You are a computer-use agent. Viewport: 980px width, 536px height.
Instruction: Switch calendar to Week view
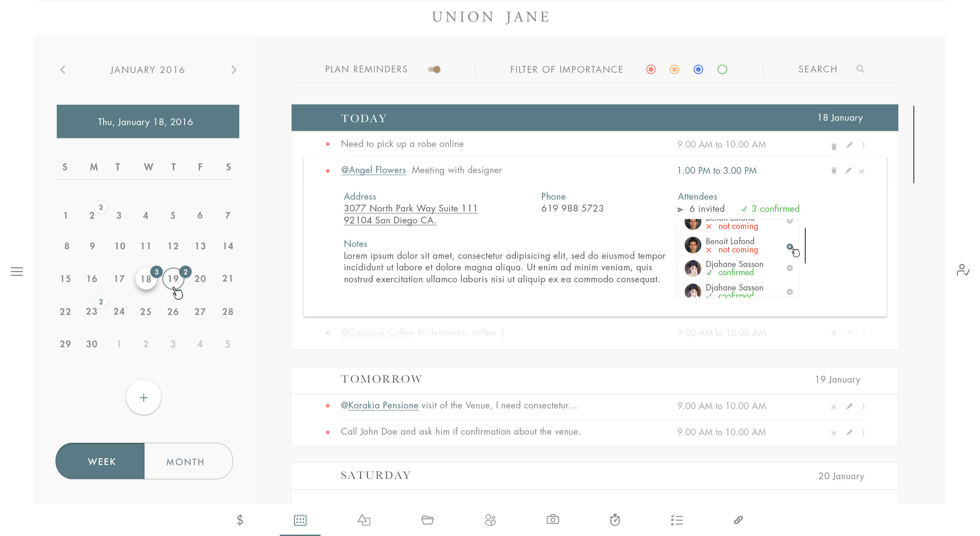pyautogui.click(x=100, y=461)
